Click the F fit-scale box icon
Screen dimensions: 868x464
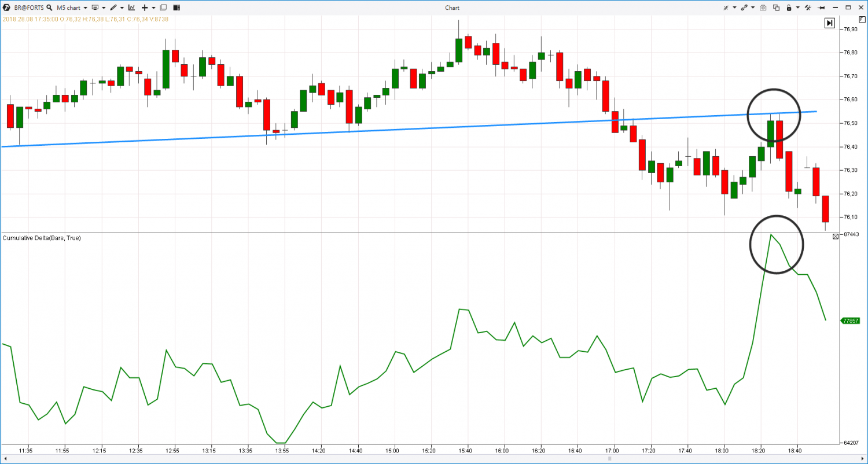click(x=862, y=20)
